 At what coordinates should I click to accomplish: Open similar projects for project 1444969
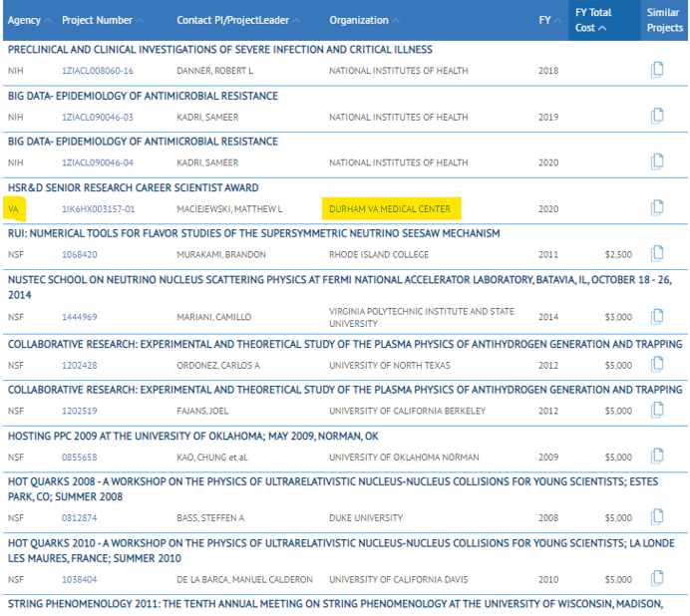pos(657,316)
